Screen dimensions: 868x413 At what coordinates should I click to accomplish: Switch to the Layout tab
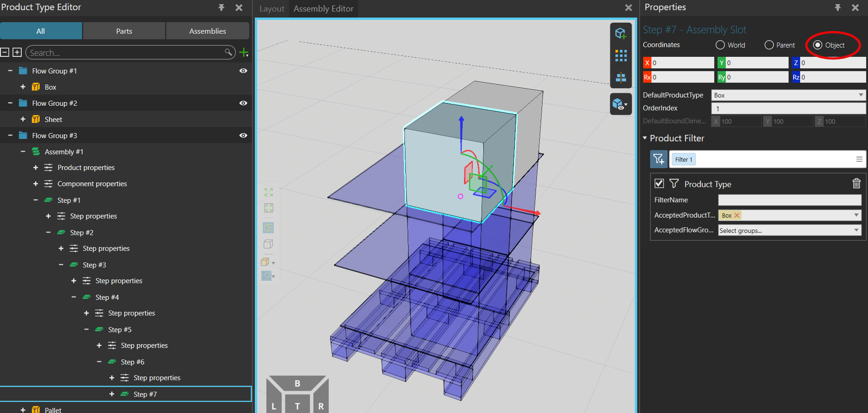click(x=271, y=9)
